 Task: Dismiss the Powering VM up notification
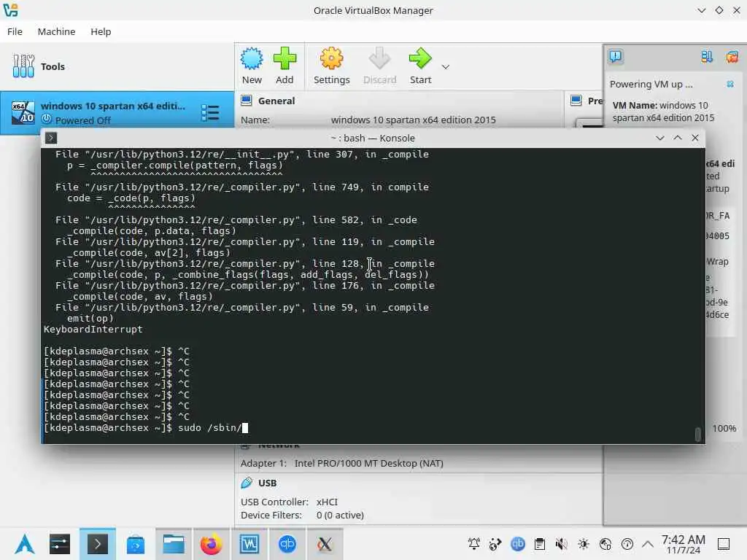click(x=729, y=85)
